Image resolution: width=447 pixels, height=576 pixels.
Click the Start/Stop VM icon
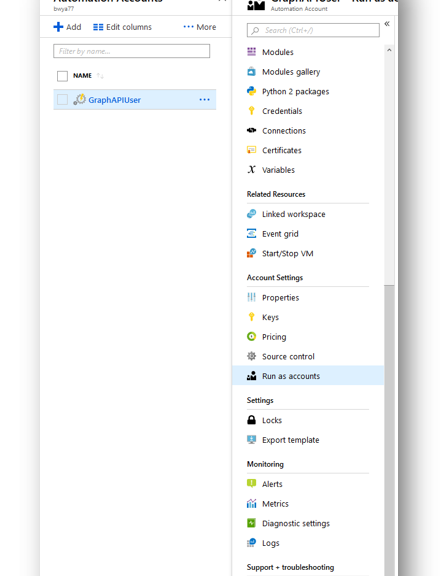252,253
